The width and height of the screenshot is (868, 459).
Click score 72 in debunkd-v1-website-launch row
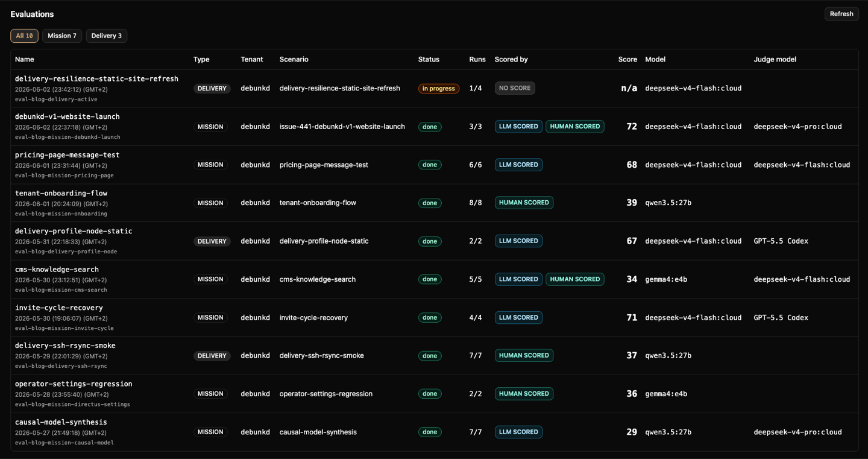click(x=632, y=127)
